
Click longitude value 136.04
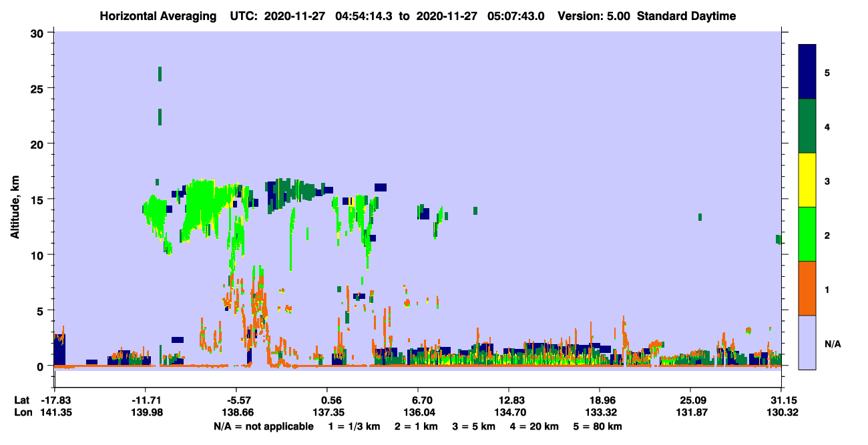tap(418, 413)
